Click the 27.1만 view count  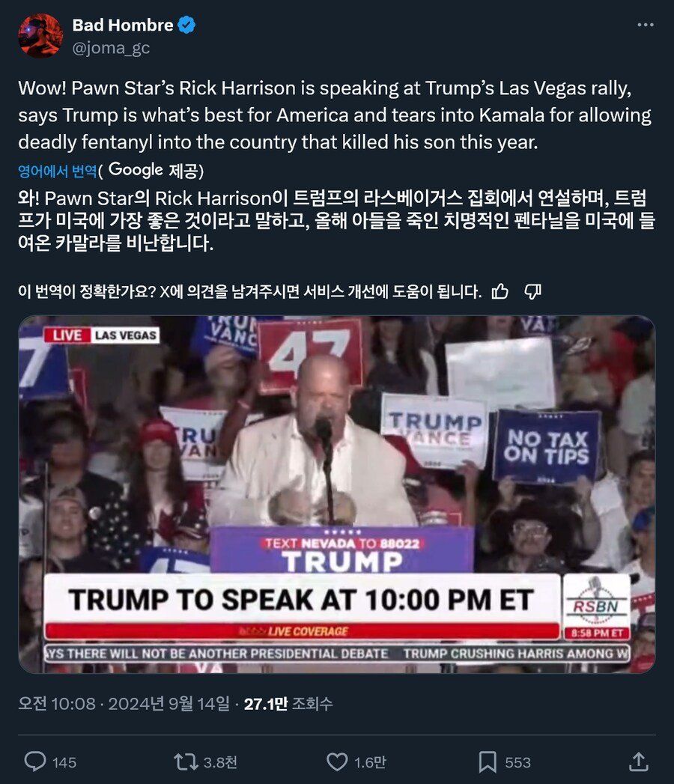pyautogui.click(x=288, y=703)
